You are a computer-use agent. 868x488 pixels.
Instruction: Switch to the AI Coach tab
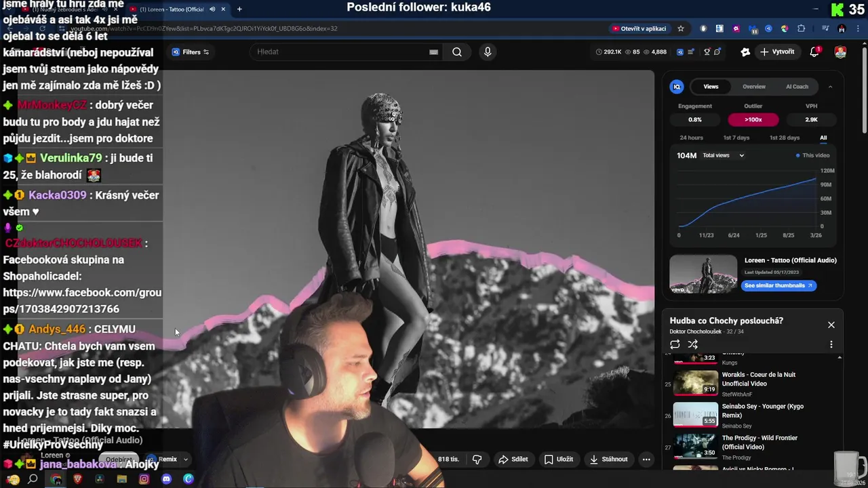(797, 87)
